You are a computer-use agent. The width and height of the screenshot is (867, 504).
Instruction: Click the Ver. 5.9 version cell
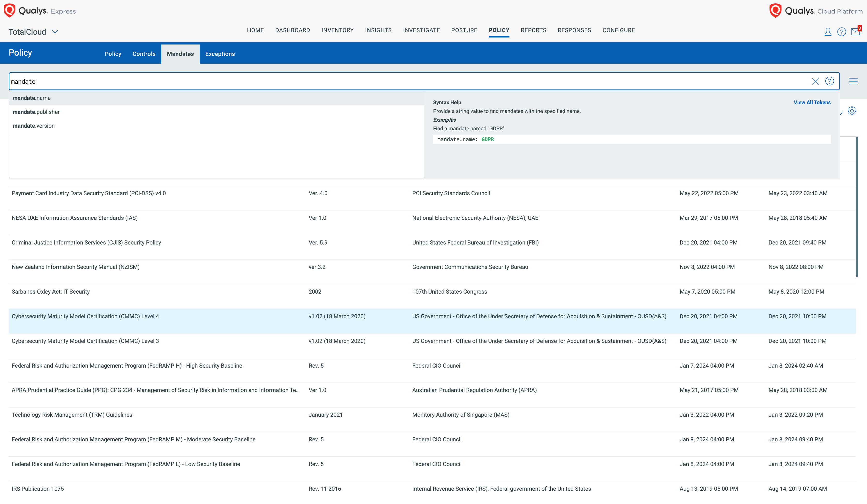pos(318,243)
